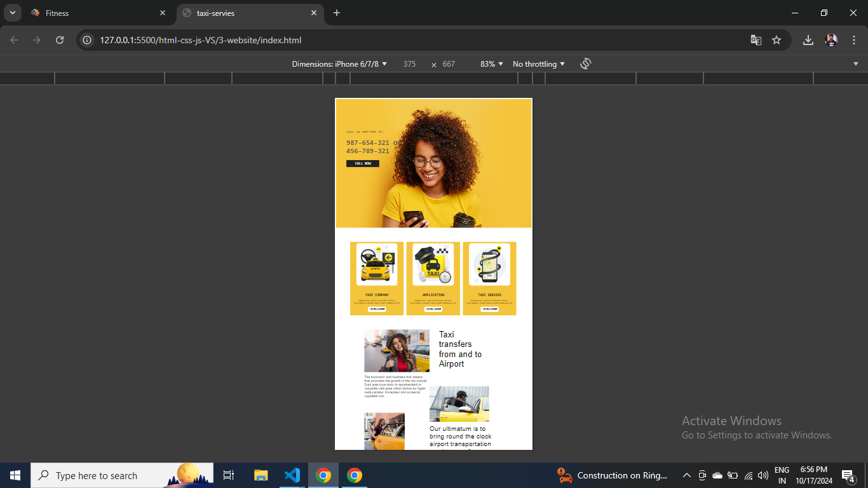
Task: Focus the address bar URL
Action: (x=200, y=40)
